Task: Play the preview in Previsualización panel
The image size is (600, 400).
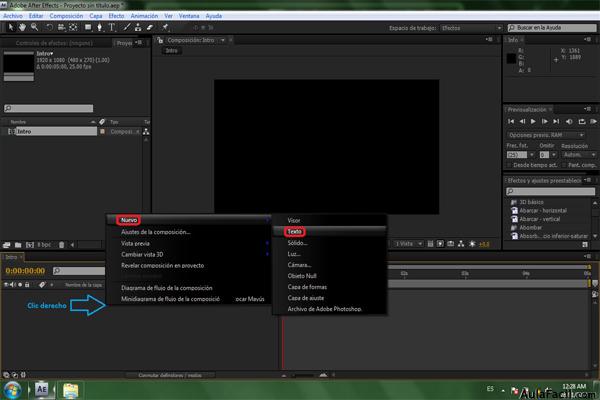Action: pyautogui.click(x=533, y=121)
